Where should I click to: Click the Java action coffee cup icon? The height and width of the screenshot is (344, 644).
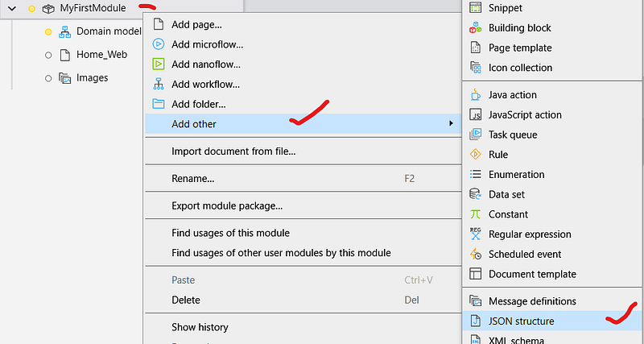point(475,95)
